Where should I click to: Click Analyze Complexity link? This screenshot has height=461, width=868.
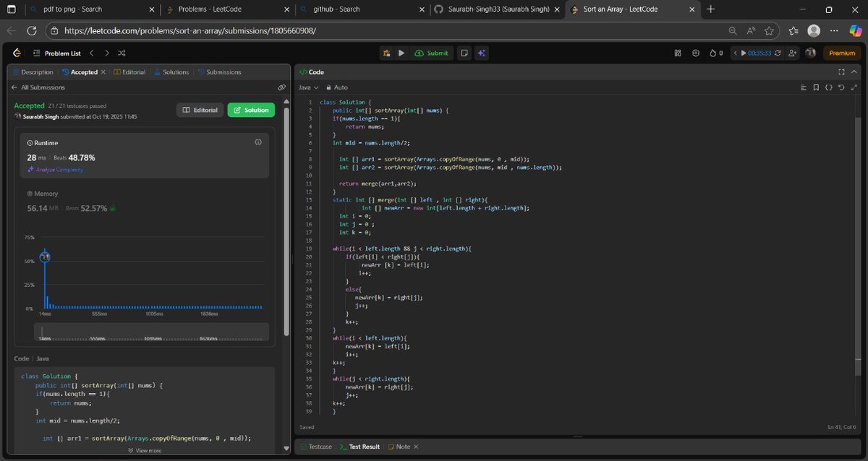coord(55,170)
